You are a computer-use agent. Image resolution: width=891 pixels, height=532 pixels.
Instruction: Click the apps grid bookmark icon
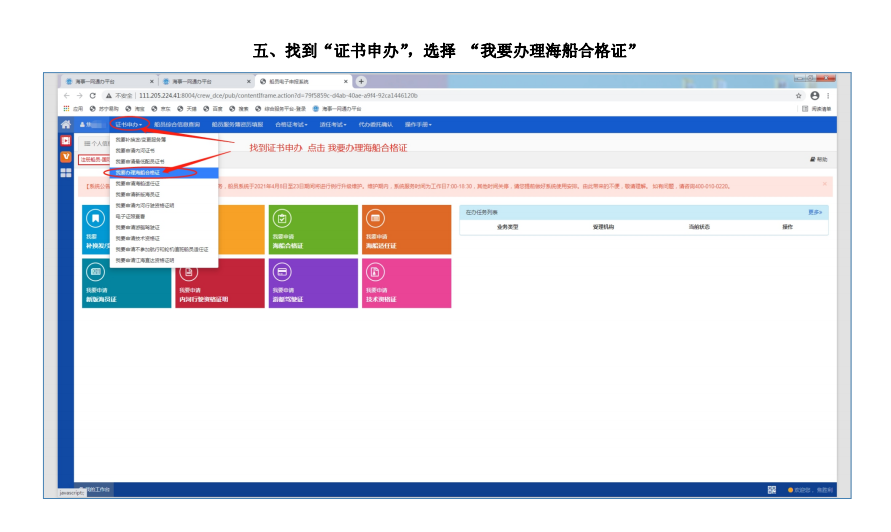[x=66, y=109]
